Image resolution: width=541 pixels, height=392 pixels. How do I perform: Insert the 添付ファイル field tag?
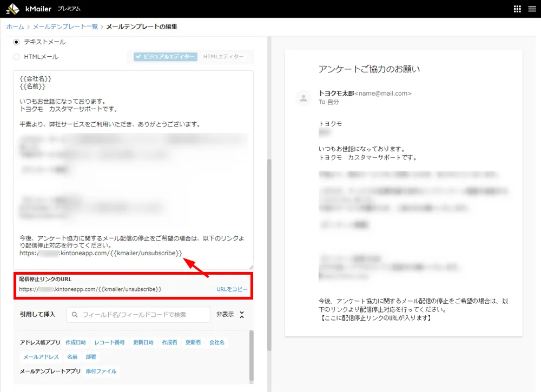click(101, 371)
